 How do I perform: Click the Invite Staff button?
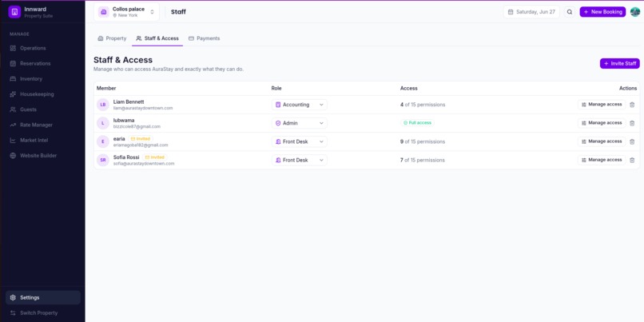coord(620,64)
